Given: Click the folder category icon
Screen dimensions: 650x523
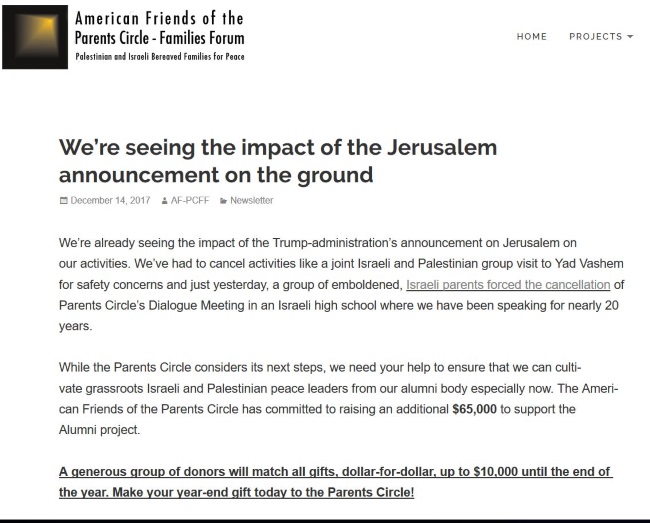Looking at the screenshot, I should coord(223,200).
